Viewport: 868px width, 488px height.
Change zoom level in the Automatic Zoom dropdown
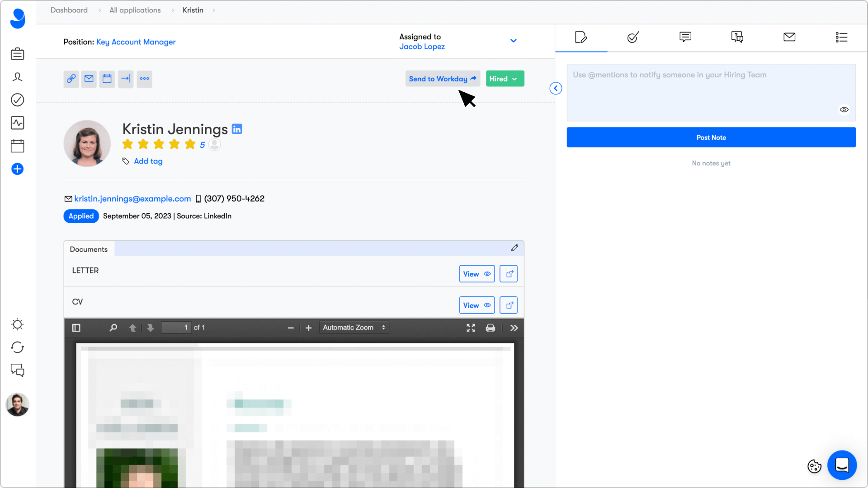pos(354,327)
